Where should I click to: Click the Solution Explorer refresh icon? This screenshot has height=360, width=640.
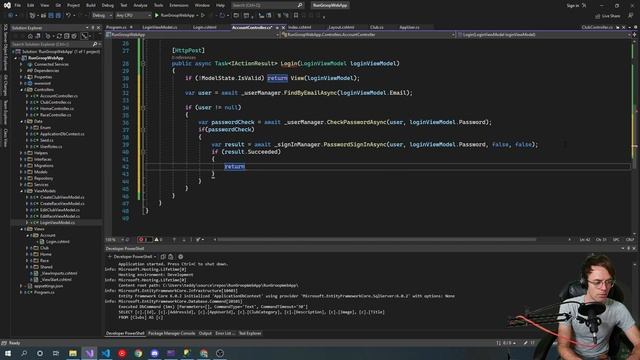pyautogui.click(x=59, y=36)
